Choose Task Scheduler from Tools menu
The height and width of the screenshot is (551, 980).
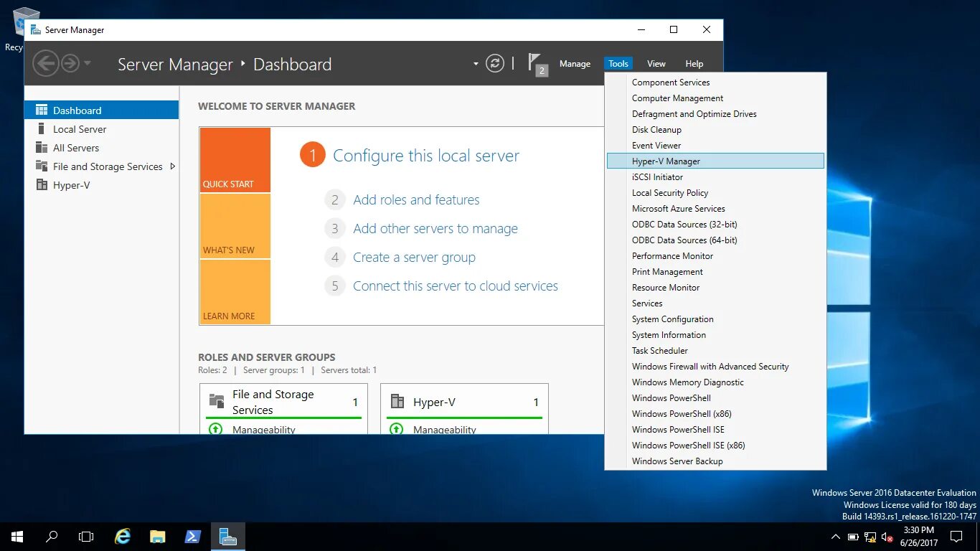point(715,351)
